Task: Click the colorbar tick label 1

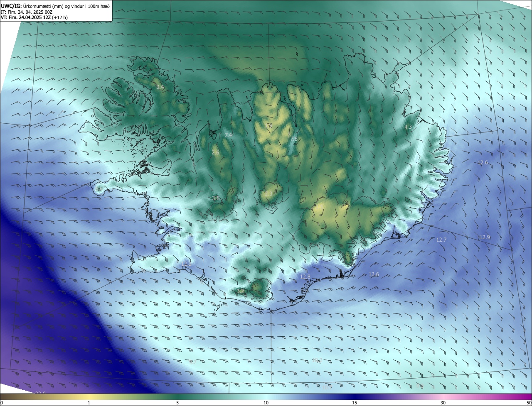Action: 89,403
